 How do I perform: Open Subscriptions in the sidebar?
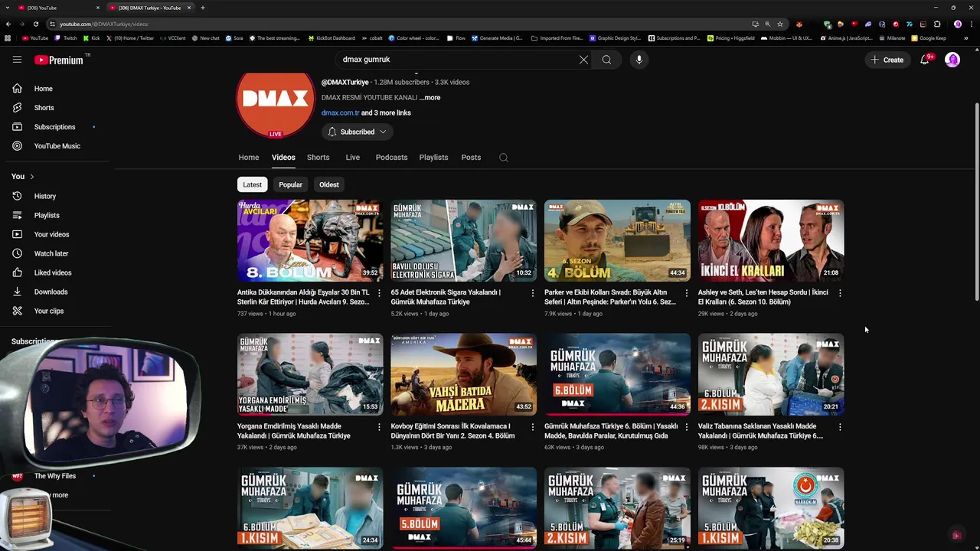55,127
